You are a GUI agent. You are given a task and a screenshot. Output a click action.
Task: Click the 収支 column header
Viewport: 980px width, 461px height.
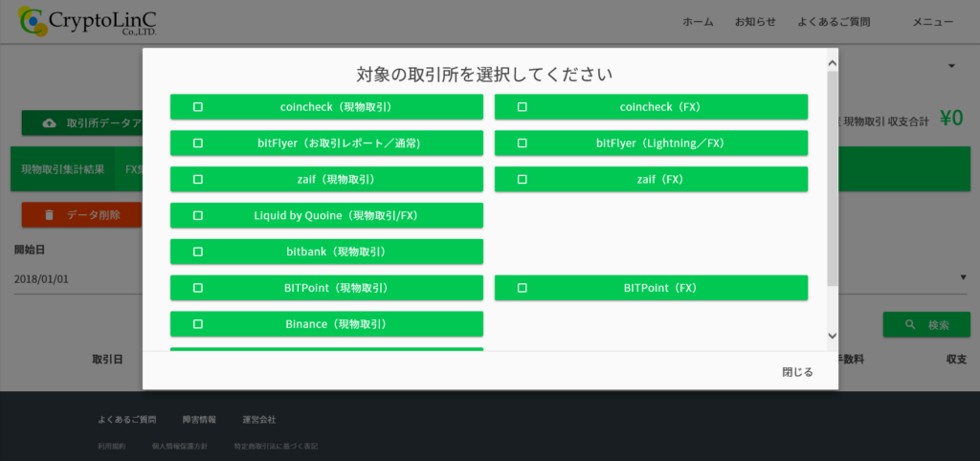(x=957, y=360)
